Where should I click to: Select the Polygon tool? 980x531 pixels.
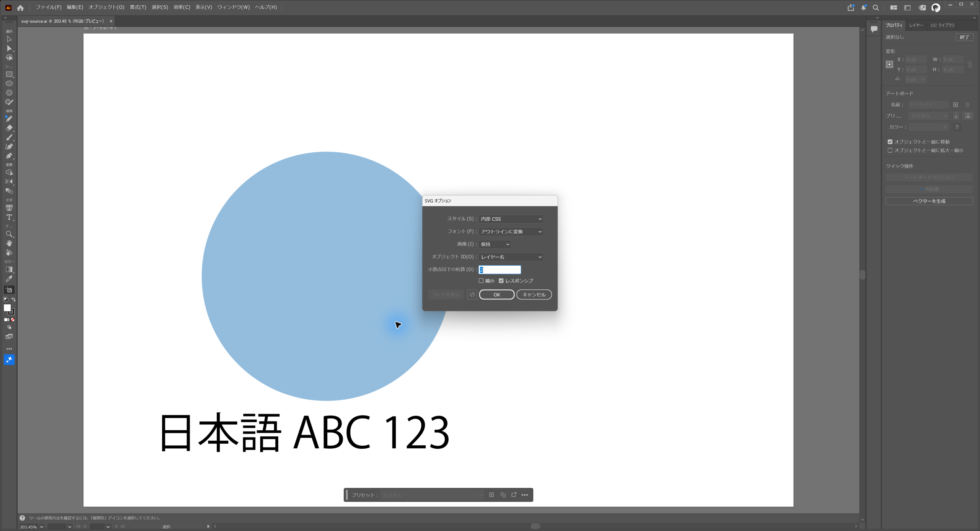9,93
